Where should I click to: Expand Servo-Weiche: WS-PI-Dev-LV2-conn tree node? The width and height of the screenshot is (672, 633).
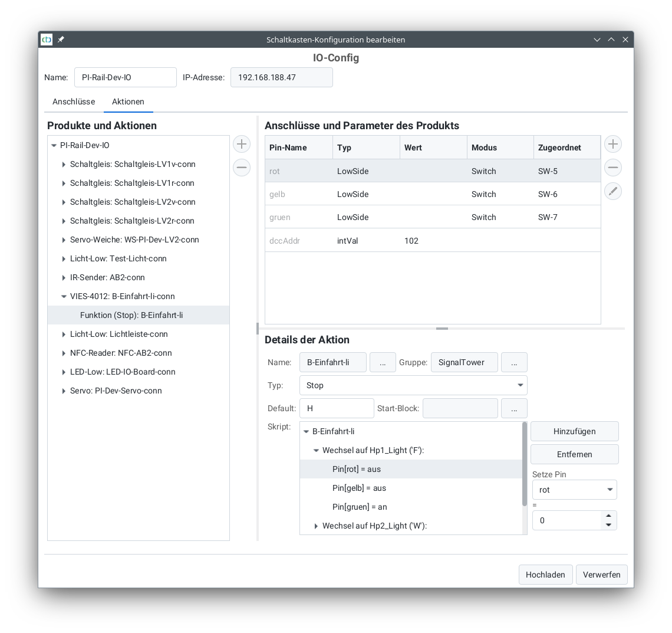pos(64,240)
